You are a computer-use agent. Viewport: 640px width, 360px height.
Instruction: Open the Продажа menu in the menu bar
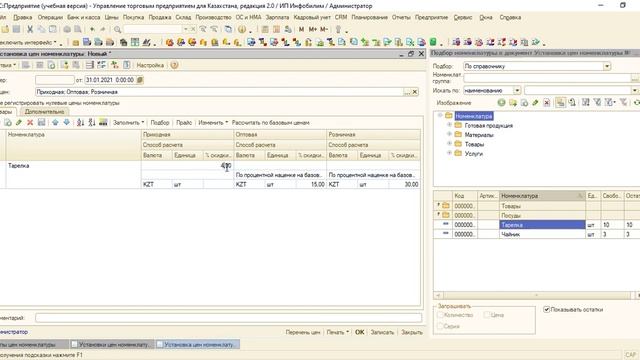[160, 18]
